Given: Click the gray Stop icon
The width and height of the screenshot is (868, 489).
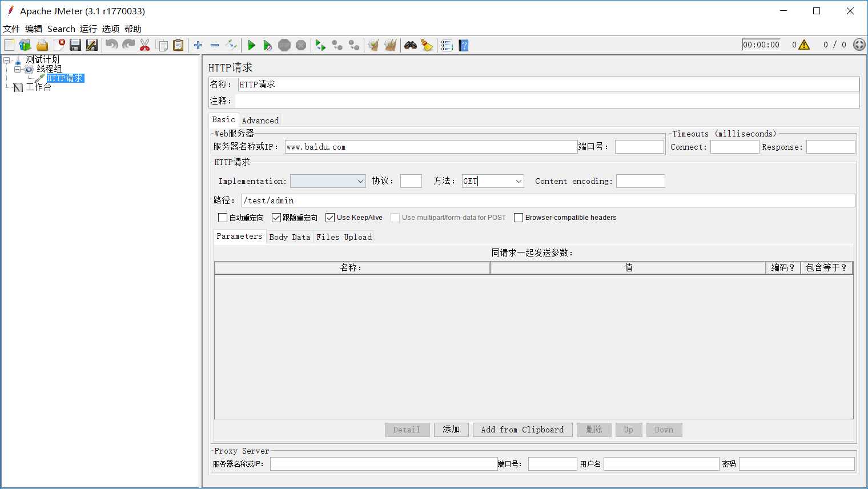Looking at the screenshot, I should click(x=284, y=45).
